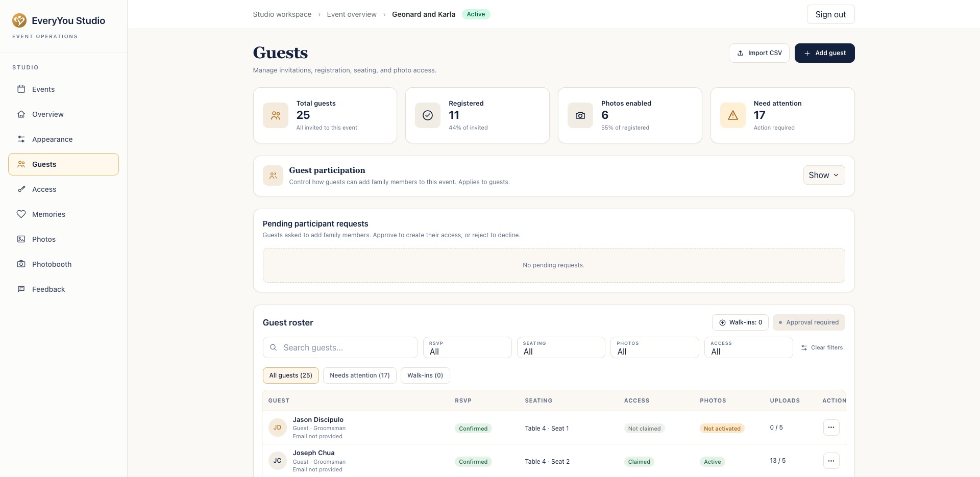Click "Table 4 · Seat 2" cell

tap(547, 462)
